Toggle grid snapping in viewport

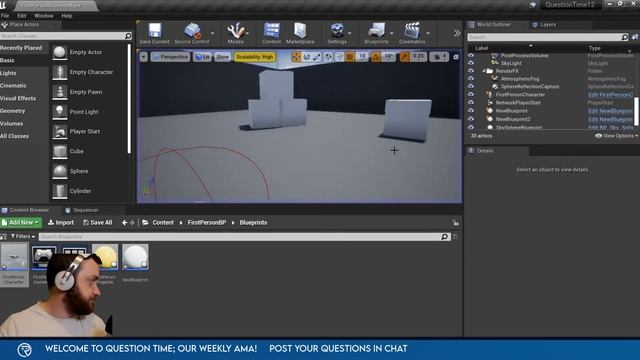pos(350,57)
